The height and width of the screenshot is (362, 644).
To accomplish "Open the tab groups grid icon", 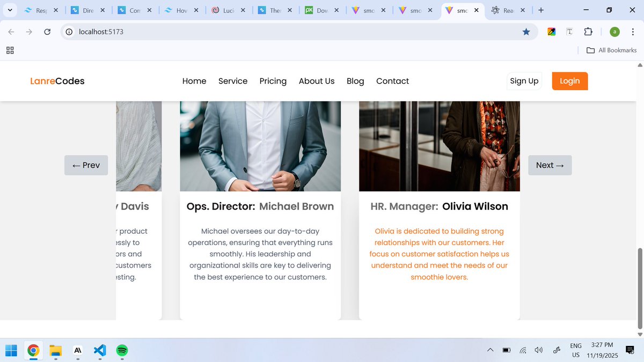I will 10,50.
